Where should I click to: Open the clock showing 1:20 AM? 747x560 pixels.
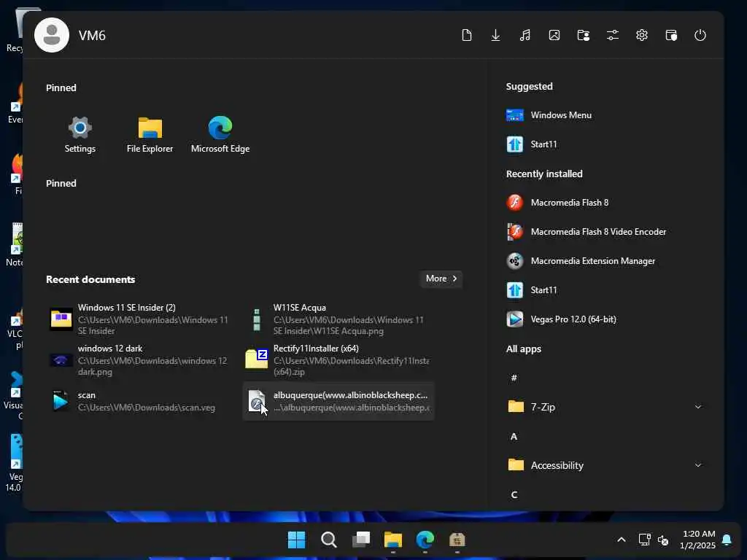698,540
